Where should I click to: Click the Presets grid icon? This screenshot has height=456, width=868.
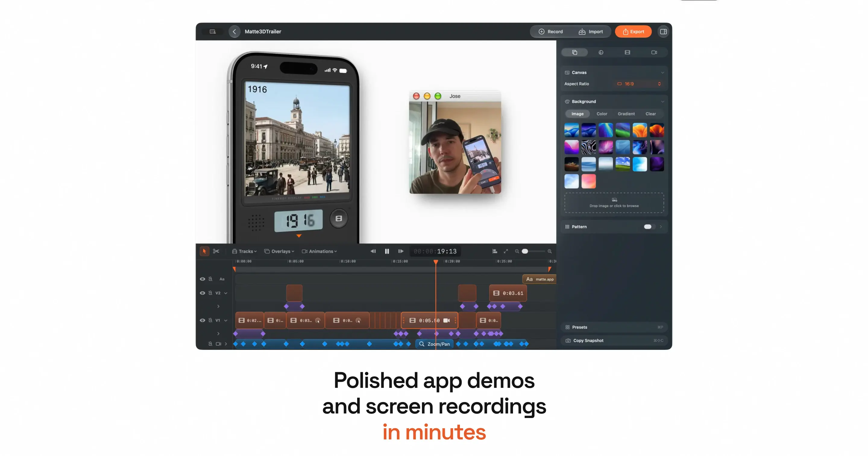tap(568, 327)
